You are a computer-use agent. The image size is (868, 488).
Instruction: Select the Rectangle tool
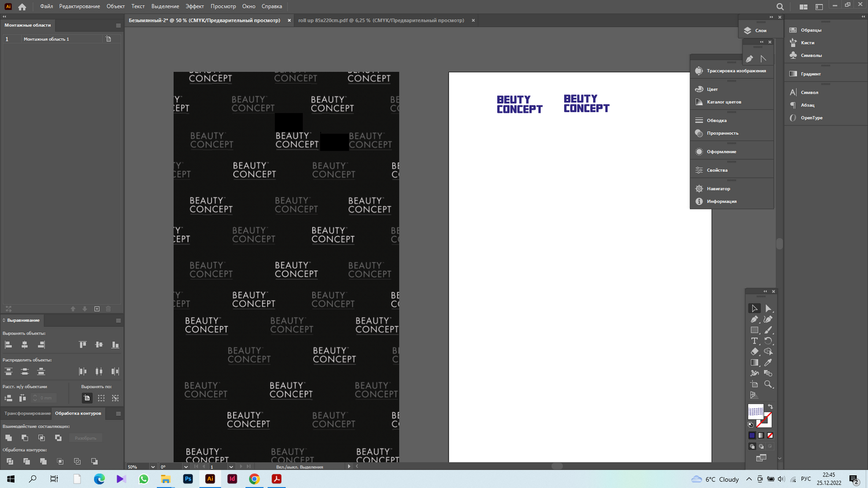(755, 330)
